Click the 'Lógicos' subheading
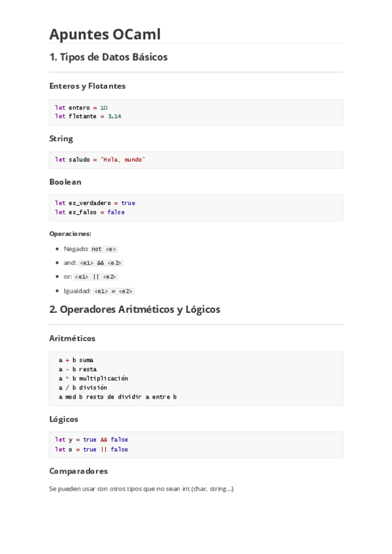392x554 pixels. pos(63,419)
